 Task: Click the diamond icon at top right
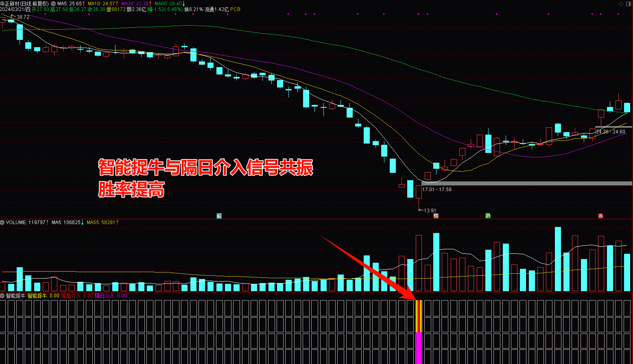click(x=621, y=4)
